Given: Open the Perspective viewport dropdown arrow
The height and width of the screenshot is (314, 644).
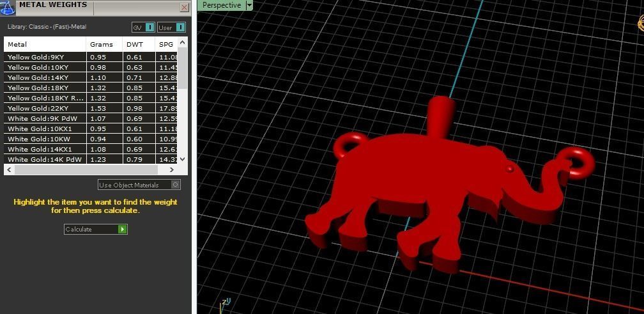Looking at the screenshot, I should [249, 5].
